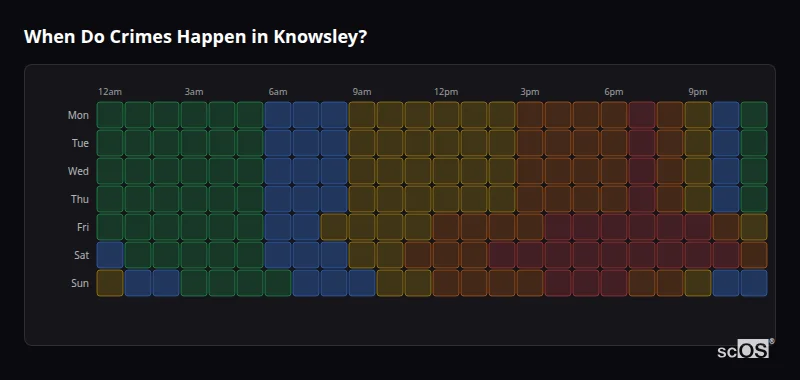The width and height of the screenshot is (800, 380).
Task: Select the Sunday 9pm yellow cell
Action: 698,283
